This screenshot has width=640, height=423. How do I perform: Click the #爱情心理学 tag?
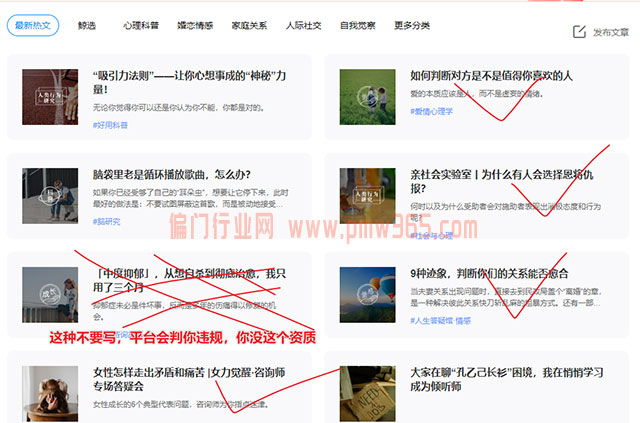tap(431, 111)
